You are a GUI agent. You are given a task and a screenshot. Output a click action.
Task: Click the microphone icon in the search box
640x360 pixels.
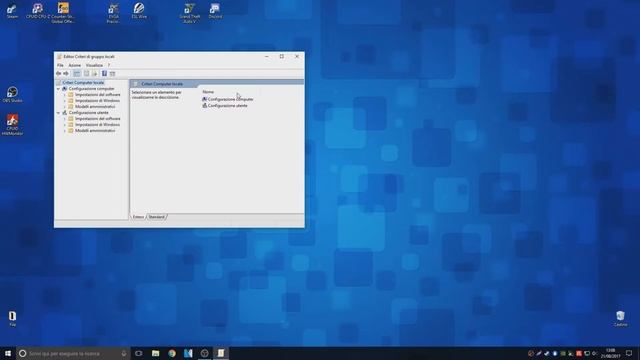coord(124,353)
